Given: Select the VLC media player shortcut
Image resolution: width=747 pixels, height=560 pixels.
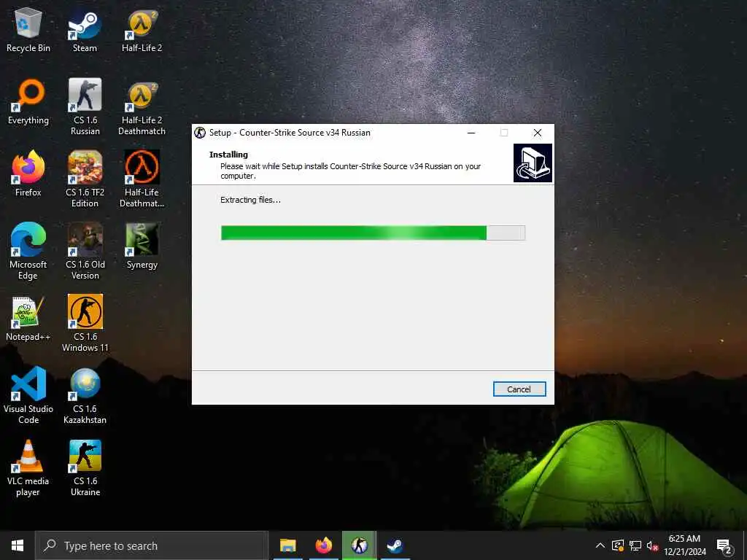Looking at the screenshot, I should click(28, 468).
